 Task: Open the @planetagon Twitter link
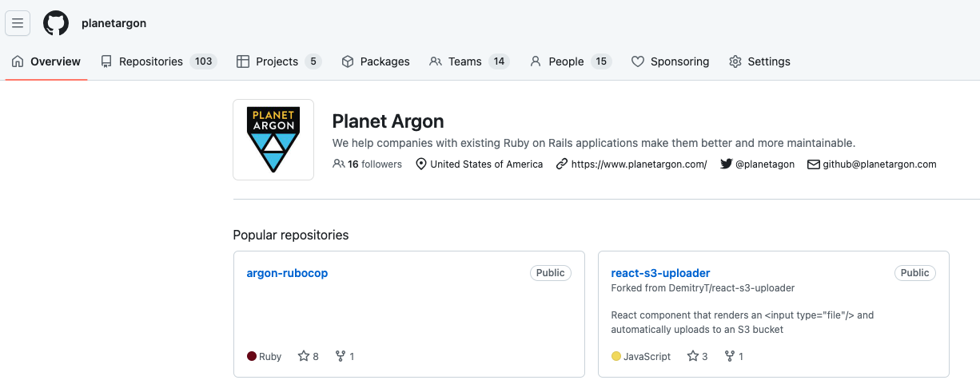click(x=765, y=164)
